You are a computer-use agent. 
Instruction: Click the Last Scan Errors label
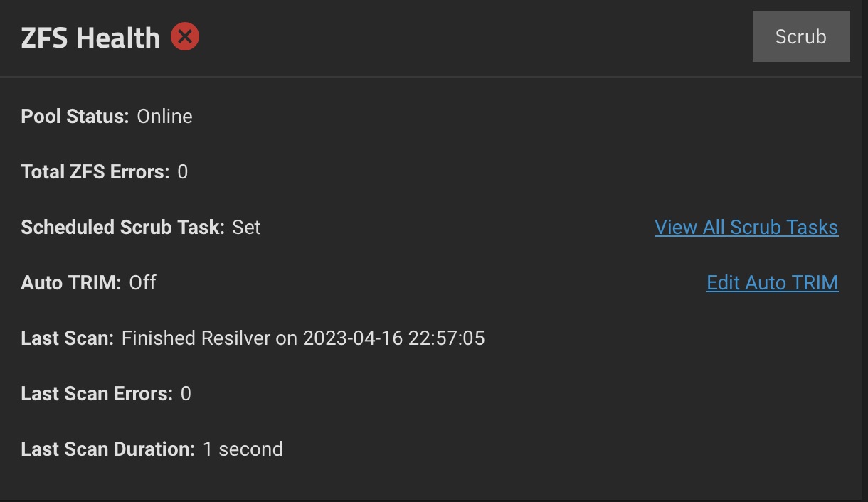coord(97,394)
